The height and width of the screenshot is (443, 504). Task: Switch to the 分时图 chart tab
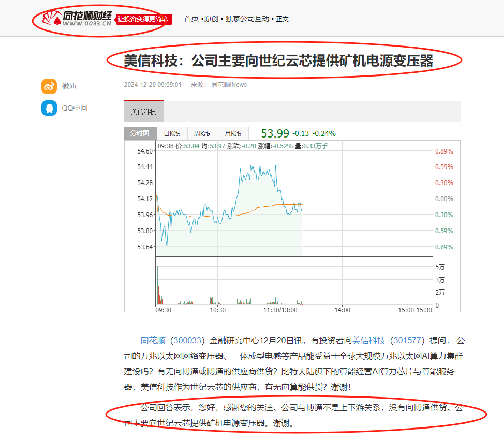point(140,133)
